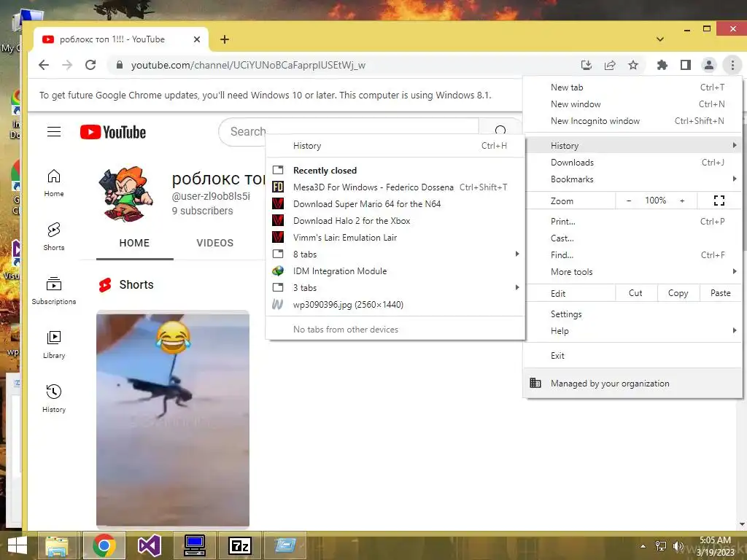This screenshot has height=560, width=747.
Task: Expand the 8 tabs group arrow
Action: (517, 254)
